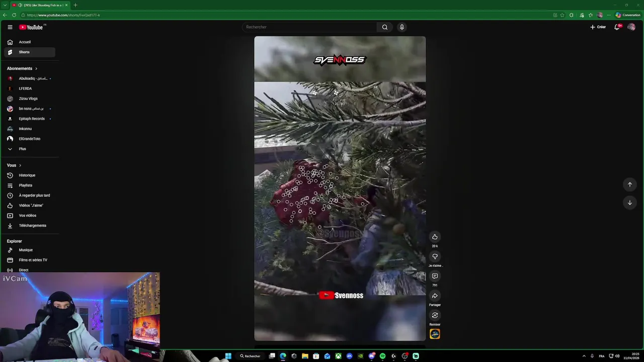Screen dimensions: 644x362
Task: Open the FRA language switcher
Action: [602, 356]
